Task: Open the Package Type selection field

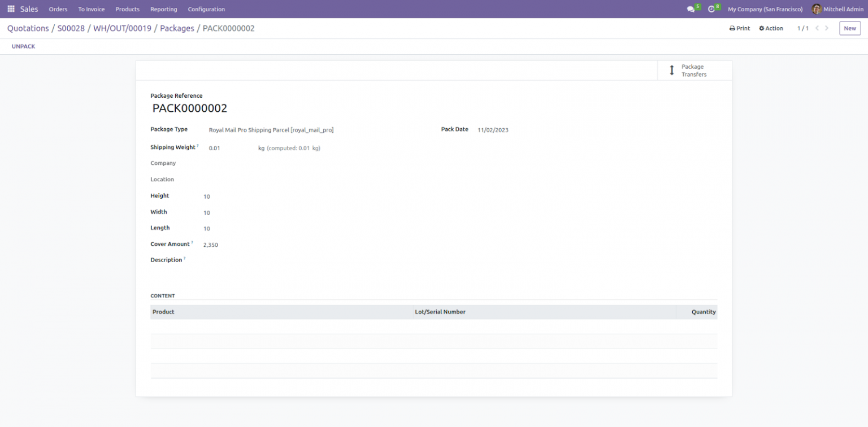Action: (271, 130)
